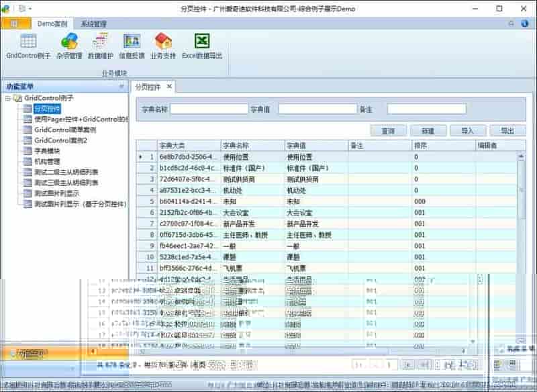Click the grid's vertical scrollbar up arrow

pyautogui.click(x=521, y=156)
